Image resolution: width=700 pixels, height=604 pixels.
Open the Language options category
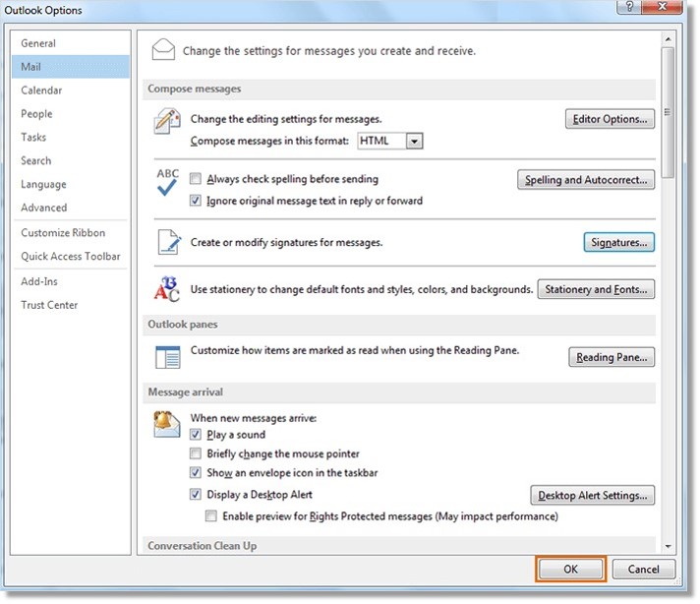pos(71,184)
